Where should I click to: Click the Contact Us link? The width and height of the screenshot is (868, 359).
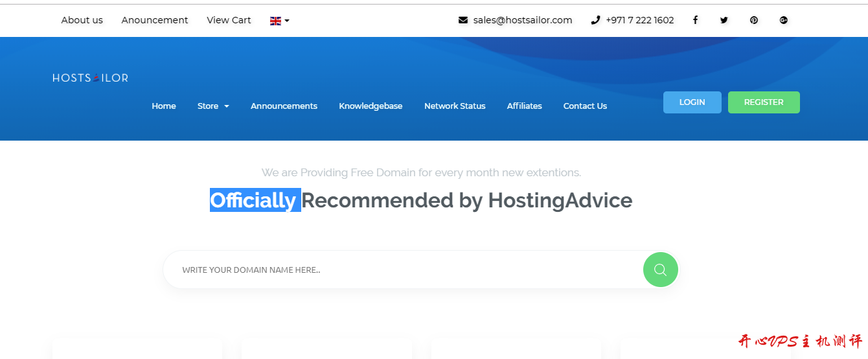click(x=585, y=106)
